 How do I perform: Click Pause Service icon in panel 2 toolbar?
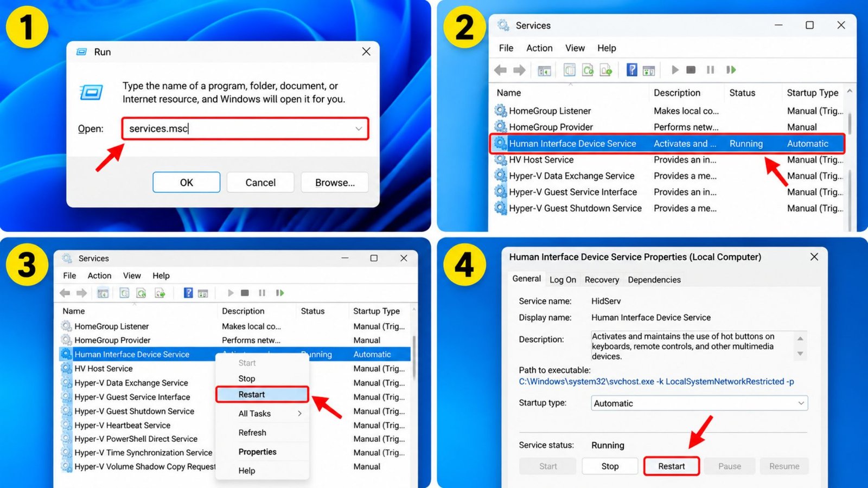tap(710, 69)
